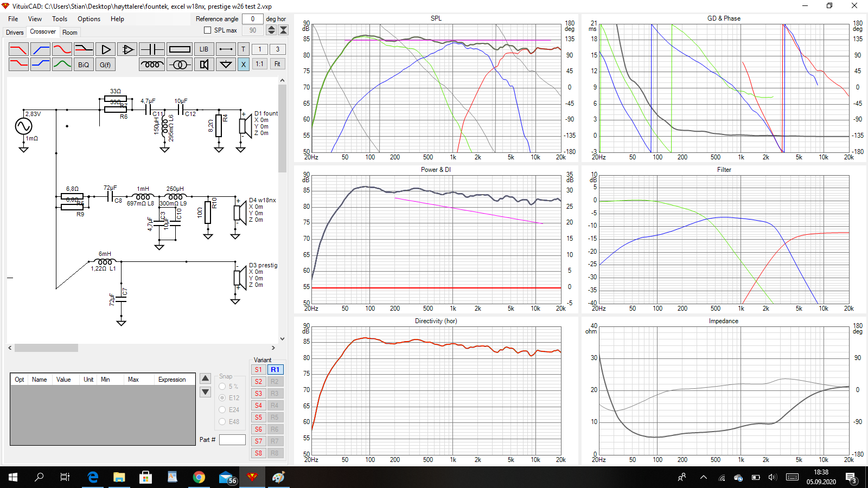This screenshot has height=488, width=868.
Task: Select the E48 snap radio button
Action: (222, 421)
